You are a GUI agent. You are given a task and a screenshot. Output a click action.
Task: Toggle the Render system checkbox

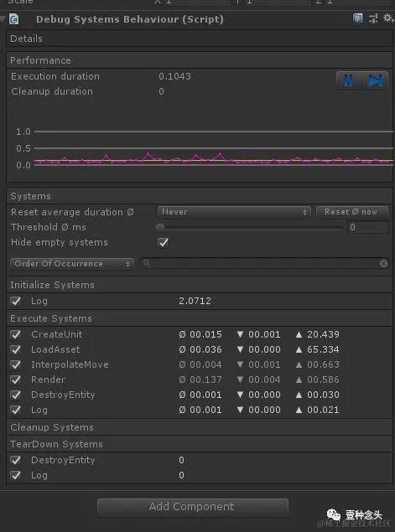point(16,380)
